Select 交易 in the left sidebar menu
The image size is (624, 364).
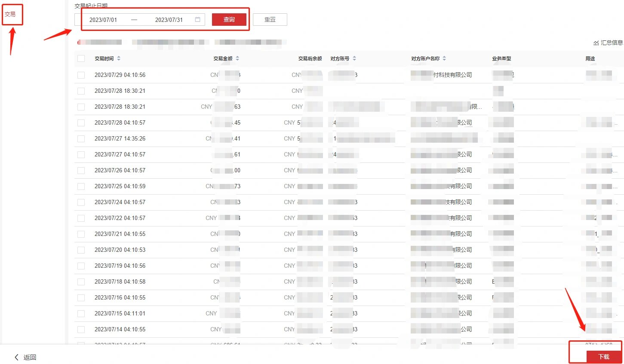12,14
